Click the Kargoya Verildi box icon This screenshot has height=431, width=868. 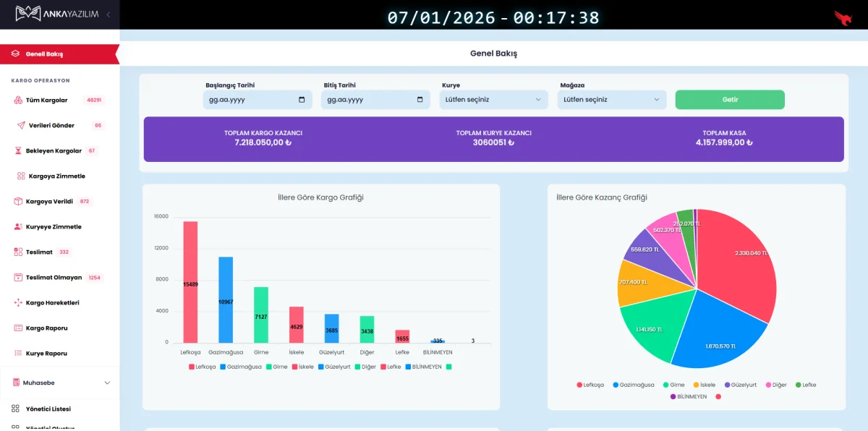click(18, 202)
